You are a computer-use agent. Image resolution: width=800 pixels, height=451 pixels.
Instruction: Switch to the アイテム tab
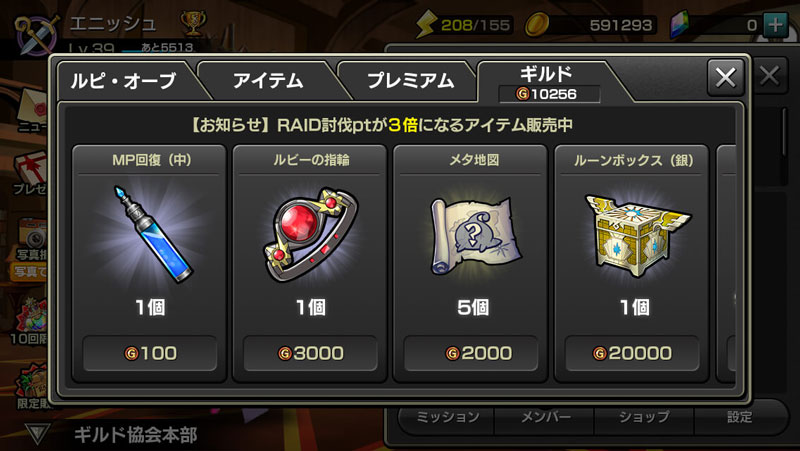click(x=267, y=81)
